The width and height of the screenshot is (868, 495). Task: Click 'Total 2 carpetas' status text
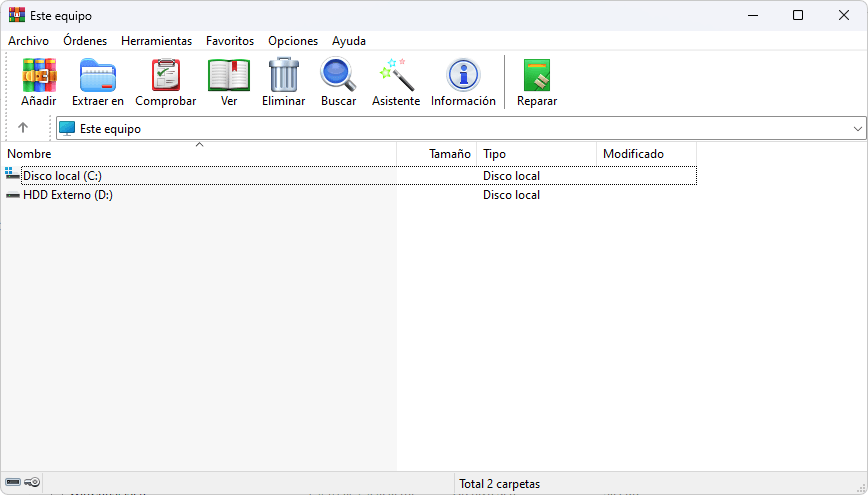click(x=499, y=483)
